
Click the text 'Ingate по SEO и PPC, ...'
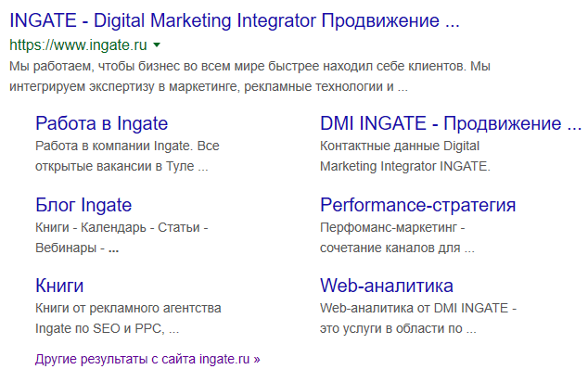tap(108, 328)
